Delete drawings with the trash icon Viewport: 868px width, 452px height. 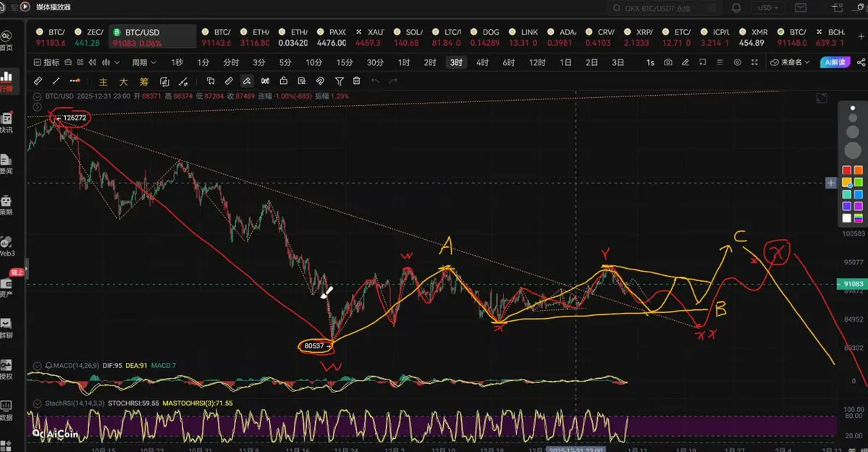pos(357,81)
